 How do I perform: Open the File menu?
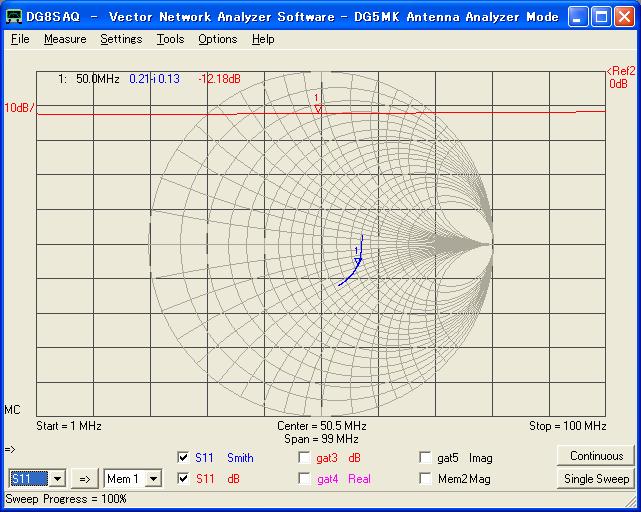pyautogui.click(x=20, y=39)
